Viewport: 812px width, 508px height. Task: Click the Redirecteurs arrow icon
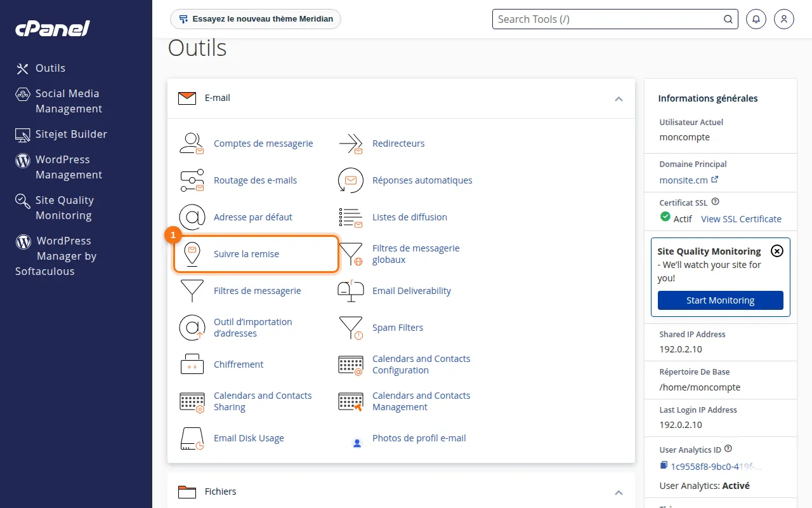point(350,144)
